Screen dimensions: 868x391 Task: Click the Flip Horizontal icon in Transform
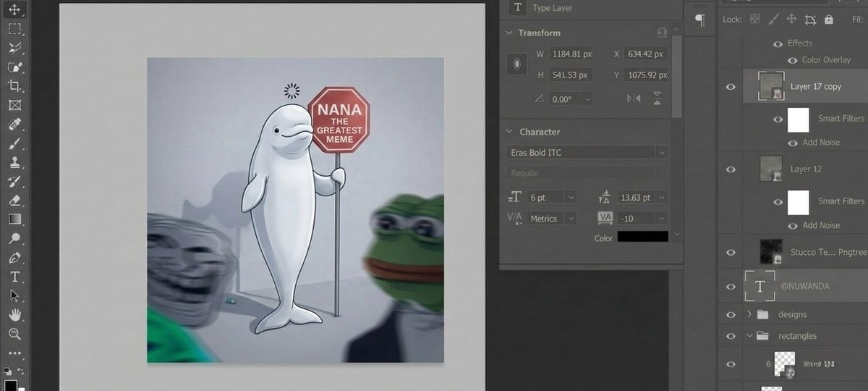[634, 98]
